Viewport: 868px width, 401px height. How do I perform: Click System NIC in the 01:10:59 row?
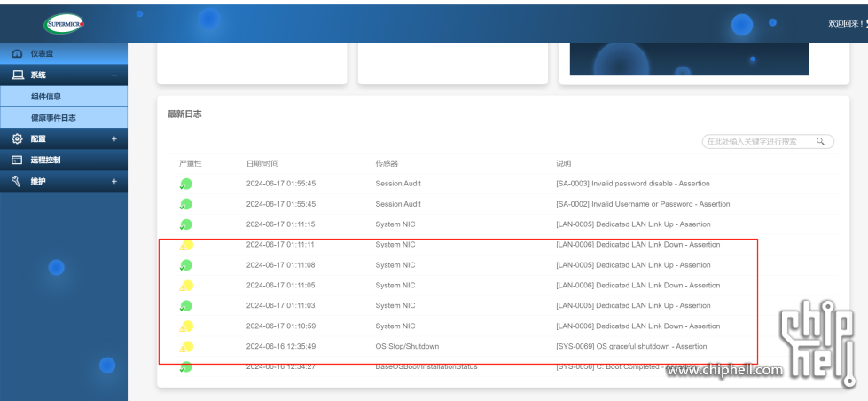tap(395, 326)
